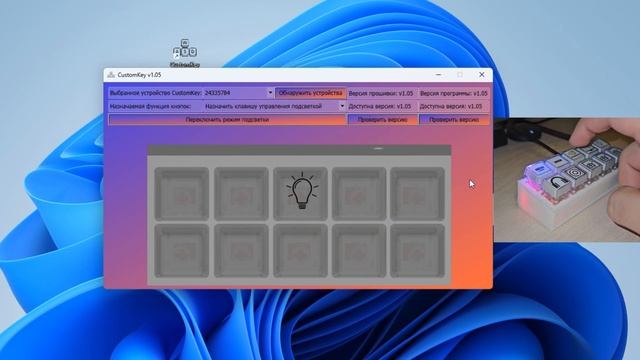The height and width of the screenshot is (360, 640).
Task: Click the keypad camera video overlay
Action: tap(567, 180)
